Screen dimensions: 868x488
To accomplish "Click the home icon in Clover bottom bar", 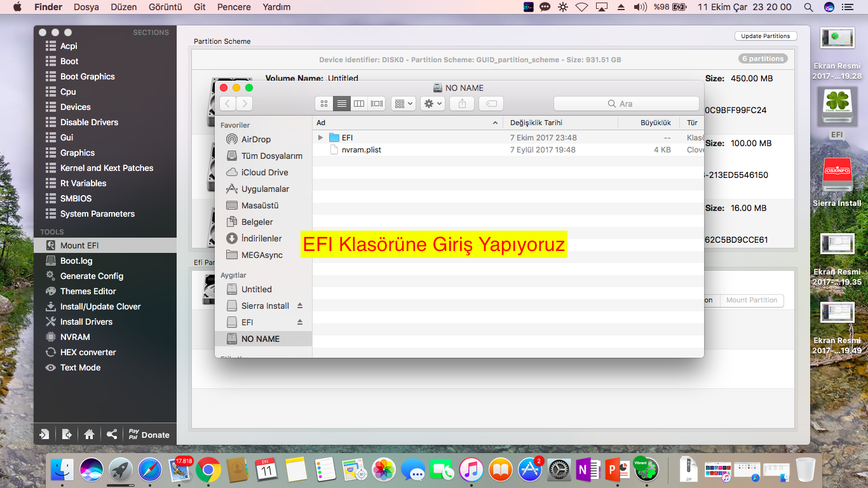I will click(89, 435).
